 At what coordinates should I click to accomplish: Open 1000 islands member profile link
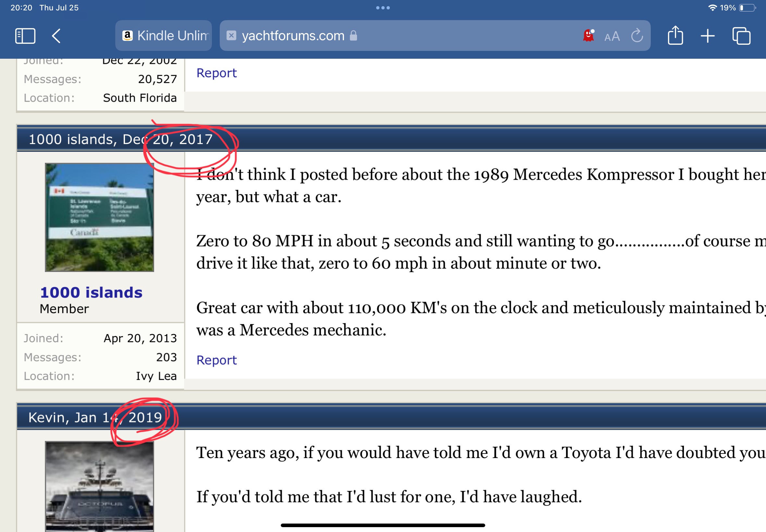click(x=91, y=292)
